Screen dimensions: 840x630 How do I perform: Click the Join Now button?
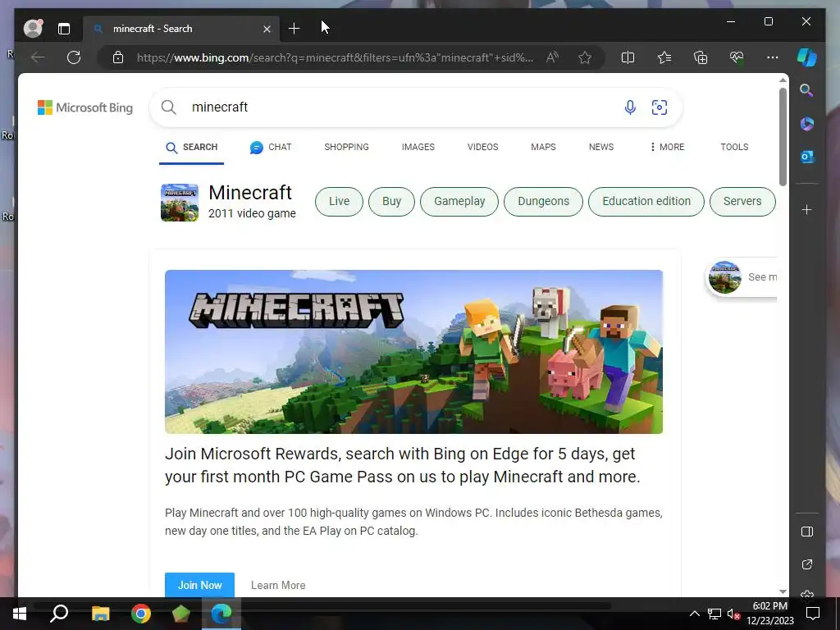(x=200, y=585)
